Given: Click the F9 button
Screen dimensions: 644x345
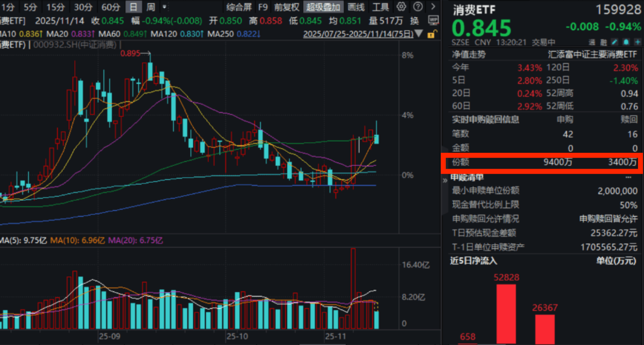Looking at the screenshot, I should pyautogui.click(x=262, y=7).
